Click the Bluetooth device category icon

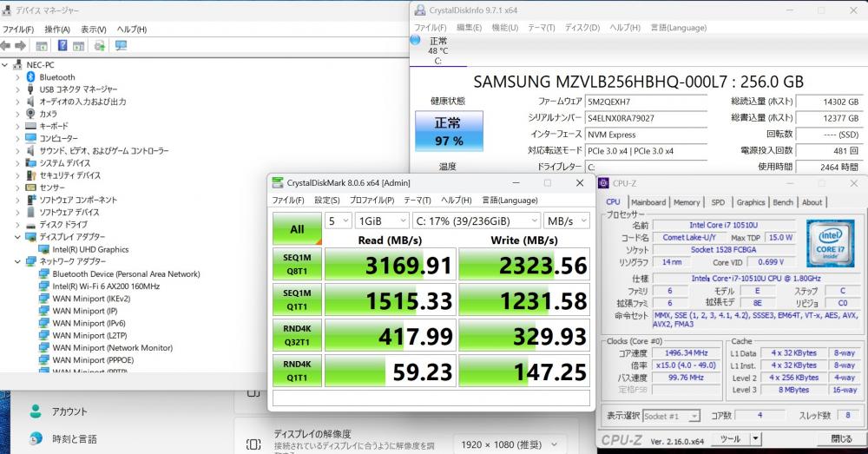pyautogui.click(x=31, y=77)
